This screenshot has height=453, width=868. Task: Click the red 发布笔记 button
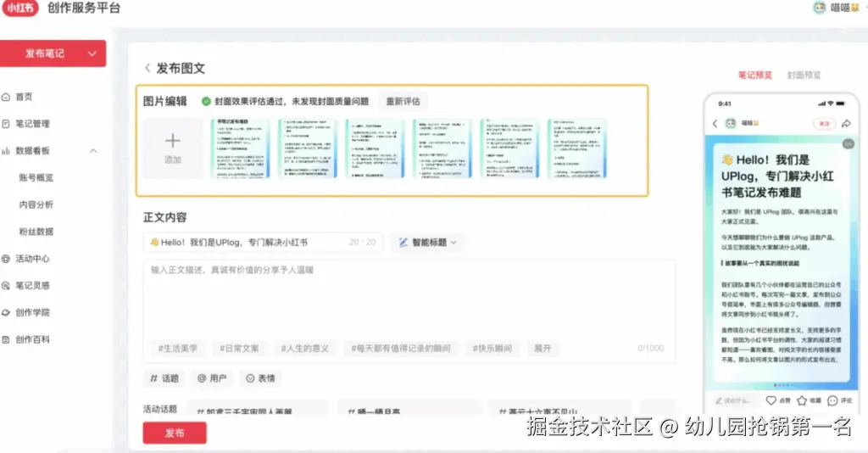pyautogui.click(x=53, y=53)
